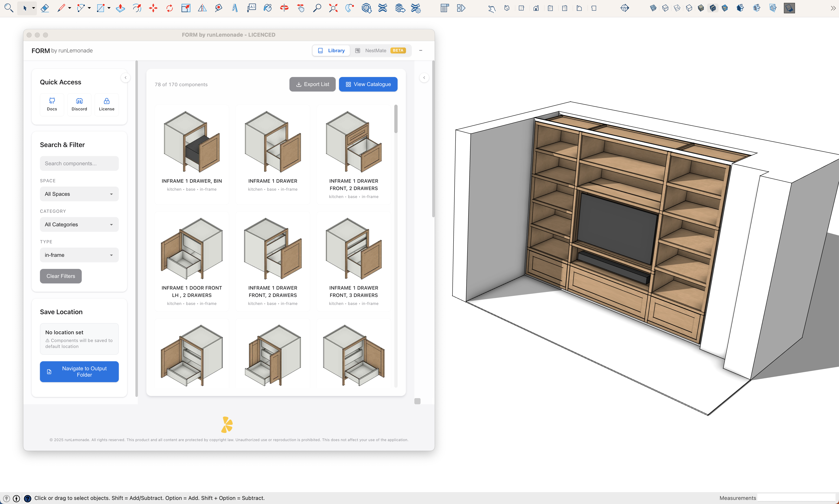Open the in-frame Type dropdown
This screenshot has height=504, width=839.
pyautogui.click(x=79, y=255)
